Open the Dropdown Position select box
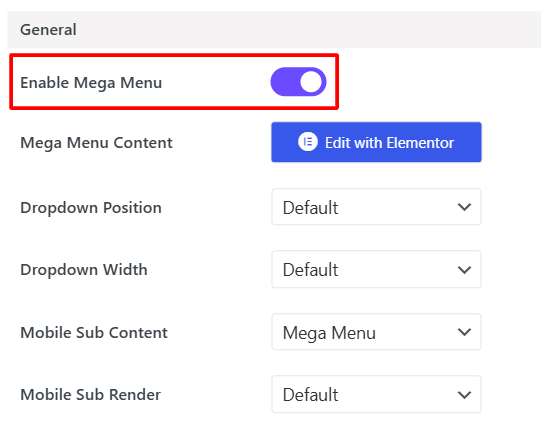Viewport: 541px width, 430px height. [x=376, y=207]
